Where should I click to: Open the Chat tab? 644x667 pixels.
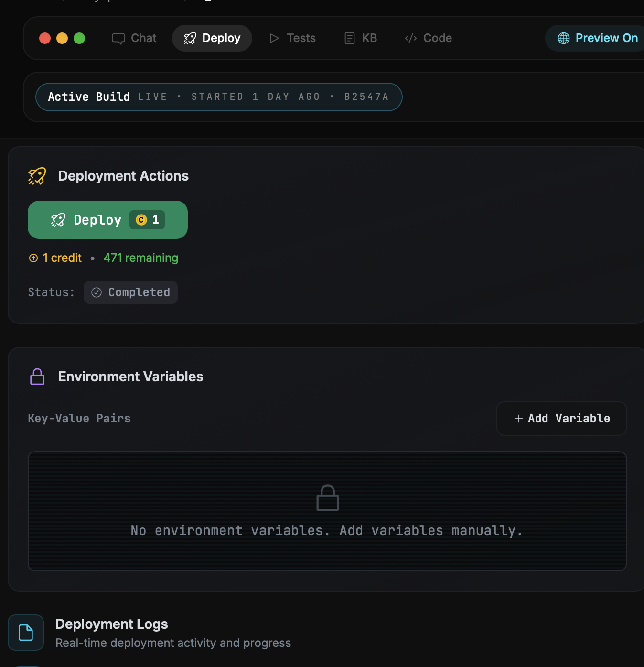134,38
